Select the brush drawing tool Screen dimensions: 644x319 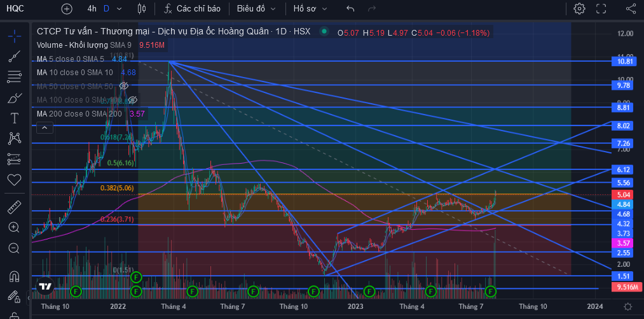[x=15, y=98]
